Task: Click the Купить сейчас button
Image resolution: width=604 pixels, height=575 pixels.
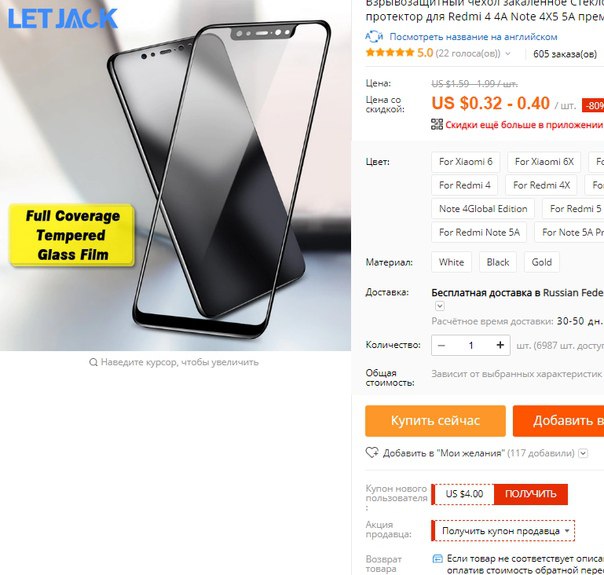Action: point(435,421)
